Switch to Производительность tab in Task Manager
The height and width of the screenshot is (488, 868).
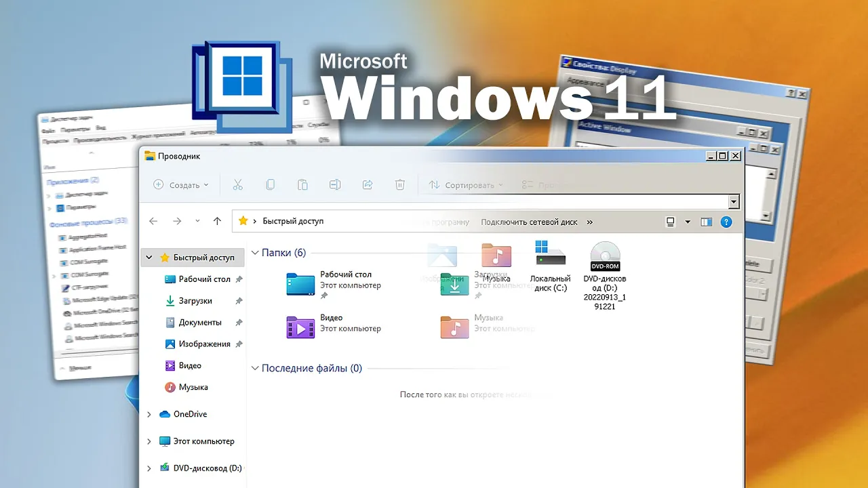point(100,138)
